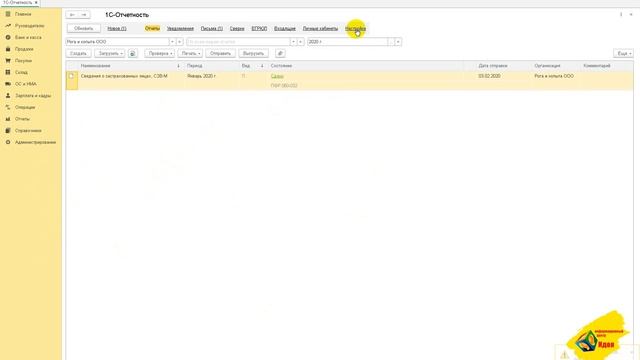Select the highlighted Отчеты tab

tap(152, 29)
